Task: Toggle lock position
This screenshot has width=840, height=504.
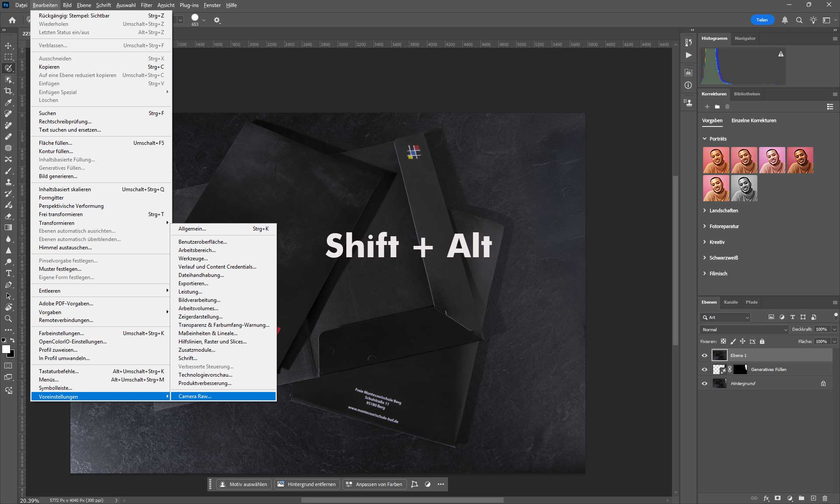Action: tap(742, 341)
